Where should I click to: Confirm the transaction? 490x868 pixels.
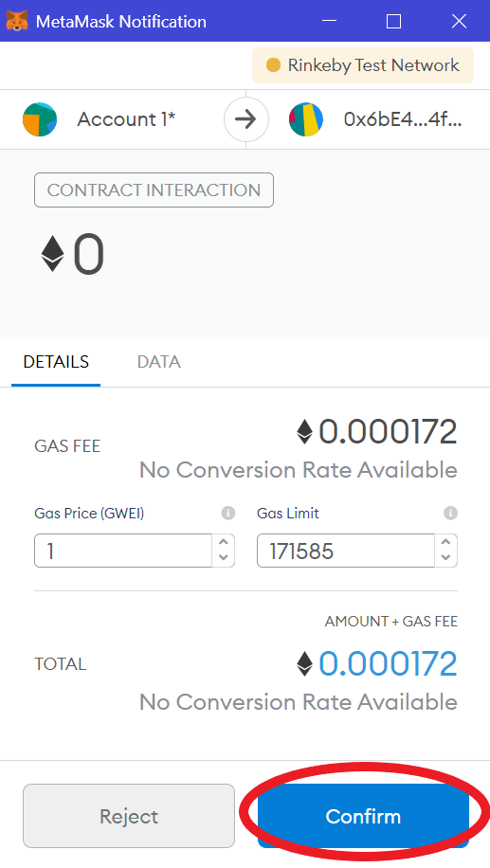363,816
